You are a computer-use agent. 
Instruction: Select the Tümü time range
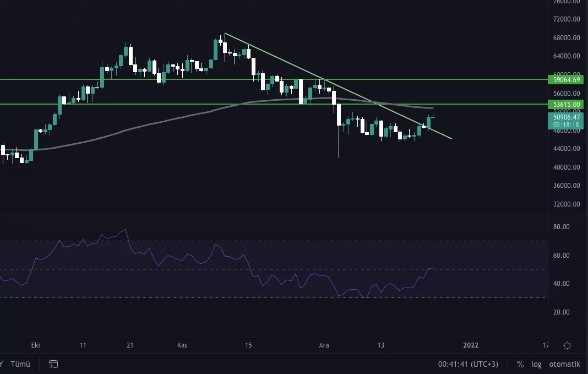20,364
